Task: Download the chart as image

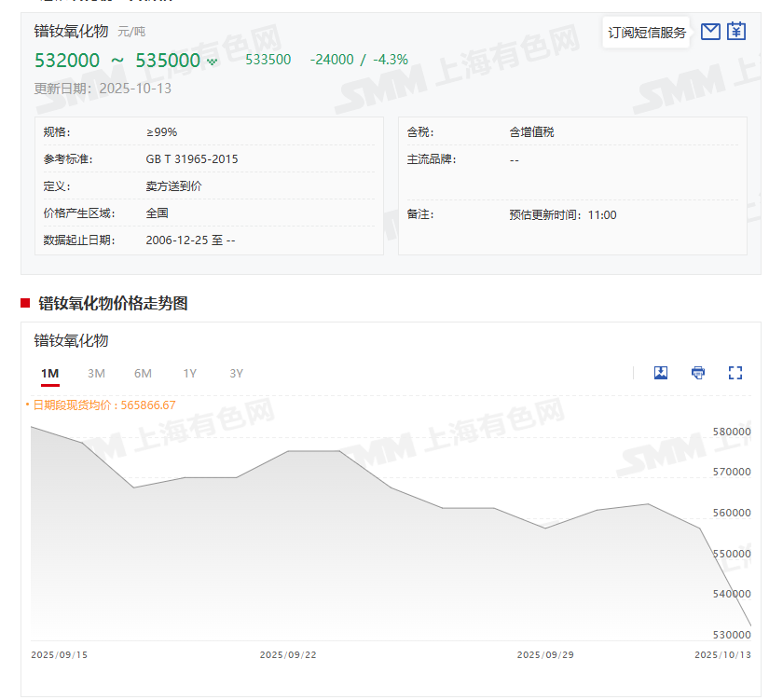Action: [661, 373]
